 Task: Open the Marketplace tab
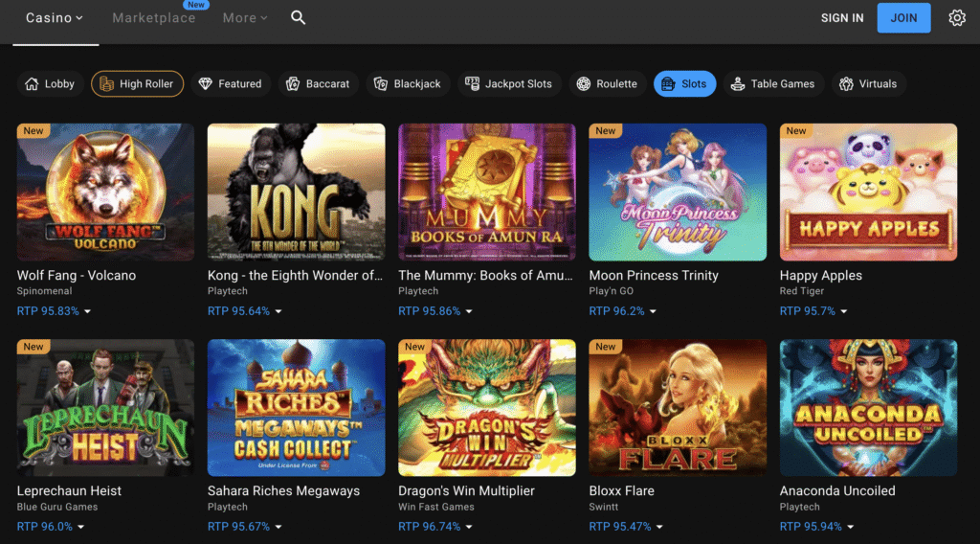coord(154,17)
